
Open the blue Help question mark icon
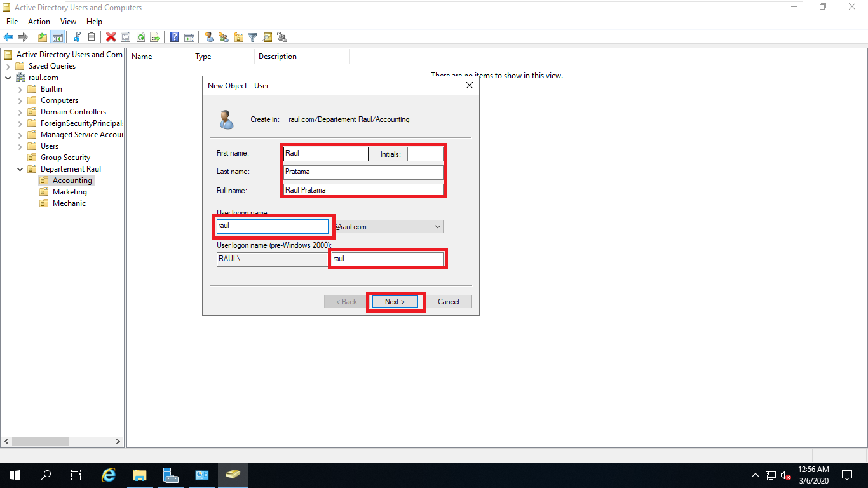point(174,37)
